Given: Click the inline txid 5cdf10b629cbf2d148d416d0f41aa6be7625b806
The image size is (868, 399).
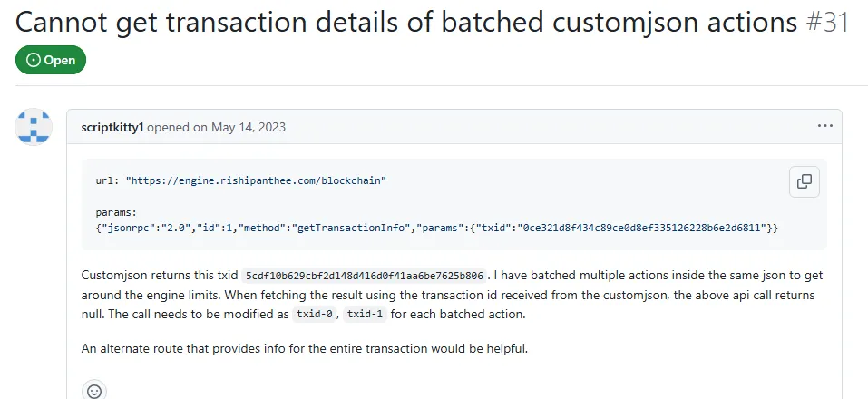Looking at the screenshot, I should point(365,276).
